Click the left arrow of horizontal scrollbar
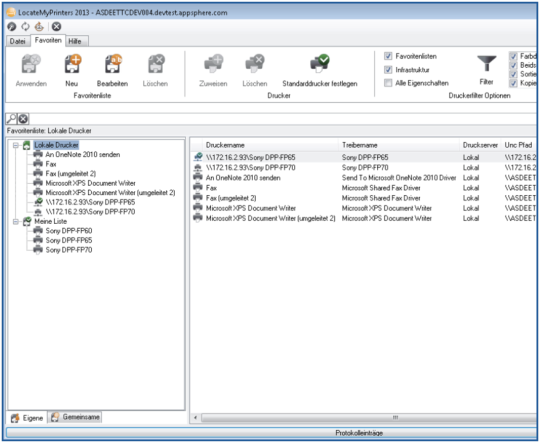 195,418
